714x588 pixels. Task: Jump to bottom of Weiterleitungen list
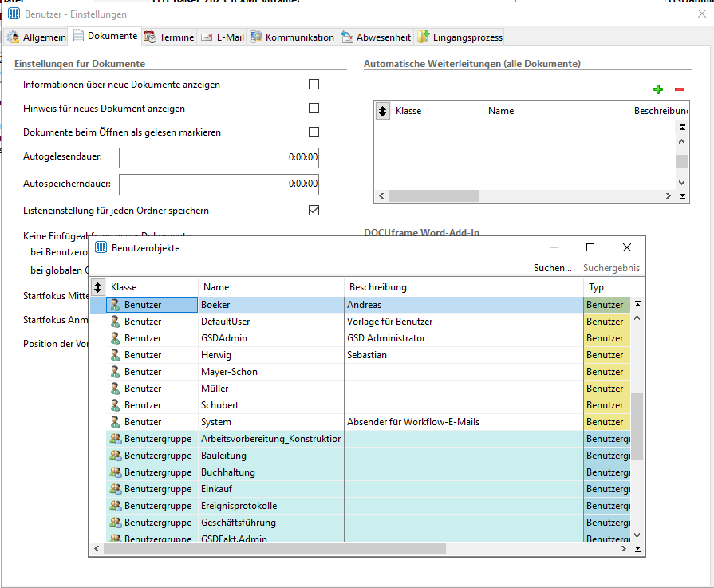coord(682,196)
